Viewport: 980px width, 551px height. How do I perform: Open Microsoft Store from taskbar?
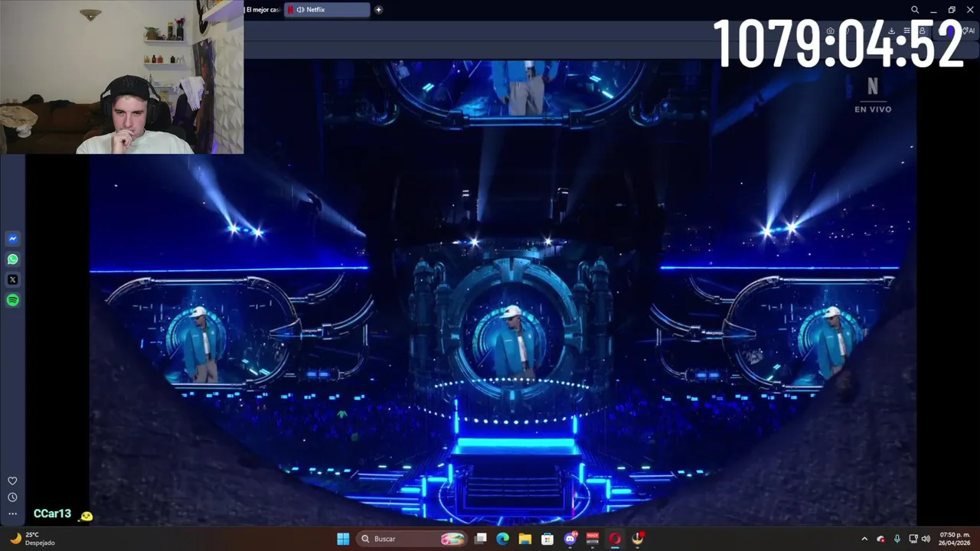(547, 539)
